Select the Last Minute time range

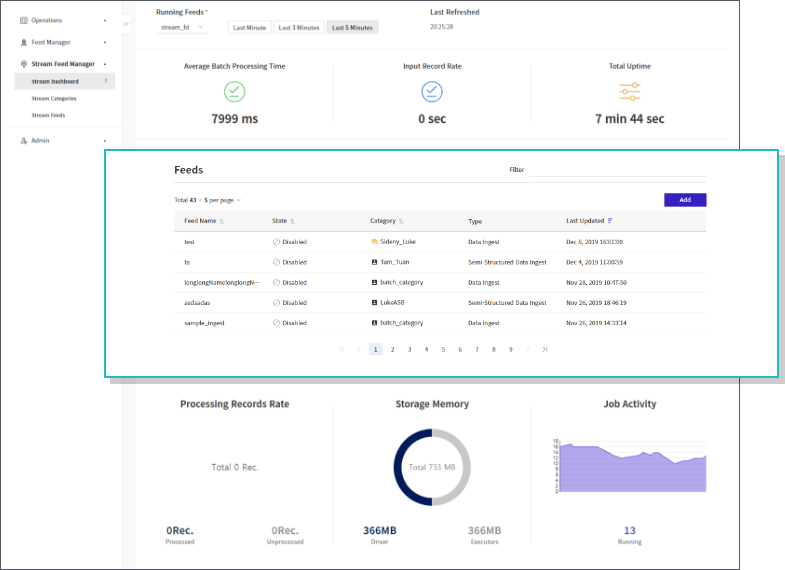249,28
